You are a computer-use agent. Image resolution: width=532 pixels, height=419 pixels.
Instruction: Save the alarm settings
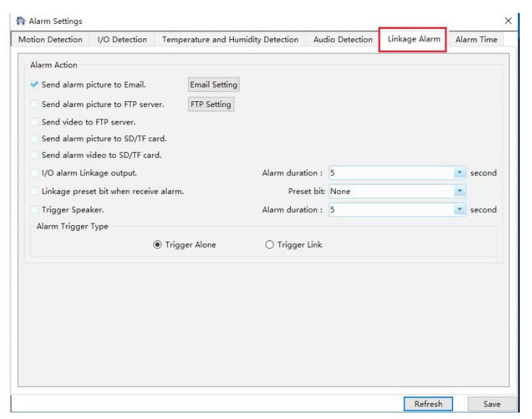[491, 404]
